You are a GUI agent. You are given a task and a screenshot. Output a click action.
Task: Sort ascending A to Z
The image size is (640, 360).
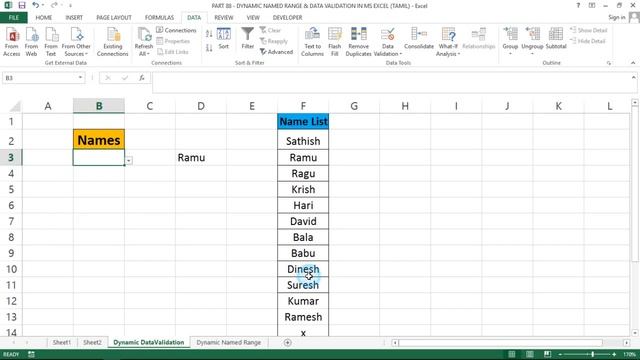209,34
